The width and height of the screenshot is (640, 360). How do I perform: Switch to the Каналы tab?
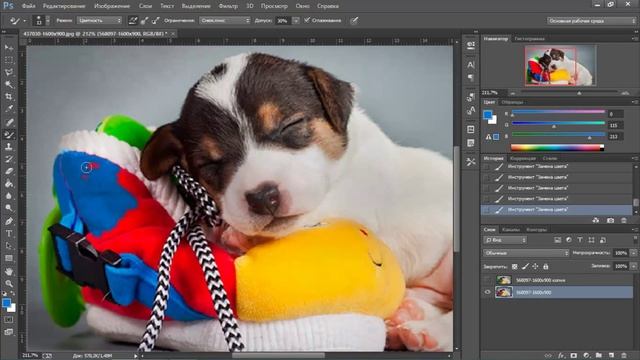click(511, 230)
